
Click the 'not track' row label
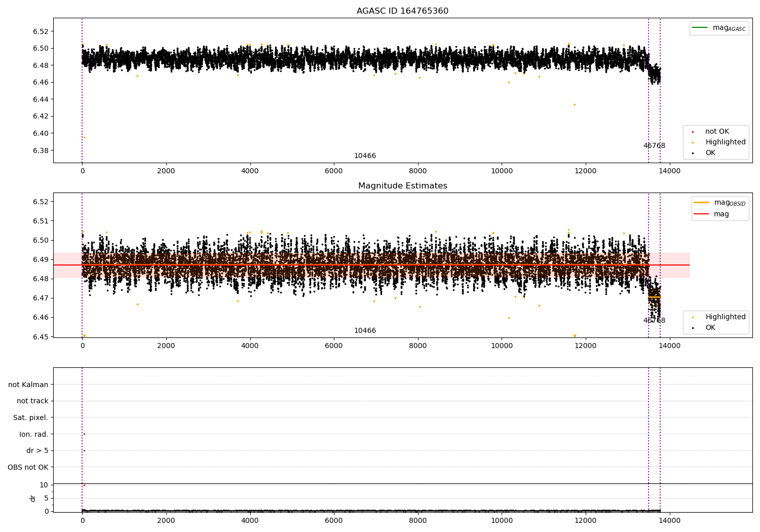pos(32,401)
